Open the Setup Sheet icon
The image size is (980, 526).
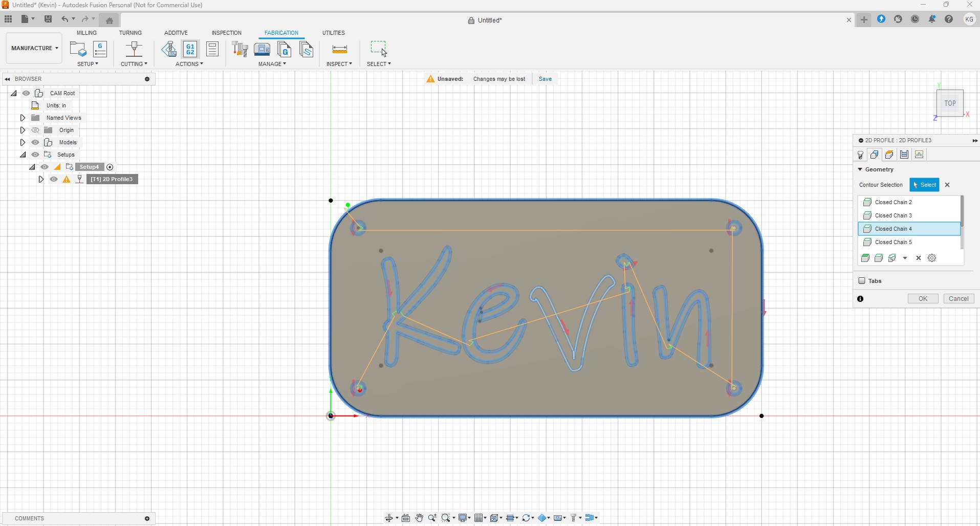212,49
